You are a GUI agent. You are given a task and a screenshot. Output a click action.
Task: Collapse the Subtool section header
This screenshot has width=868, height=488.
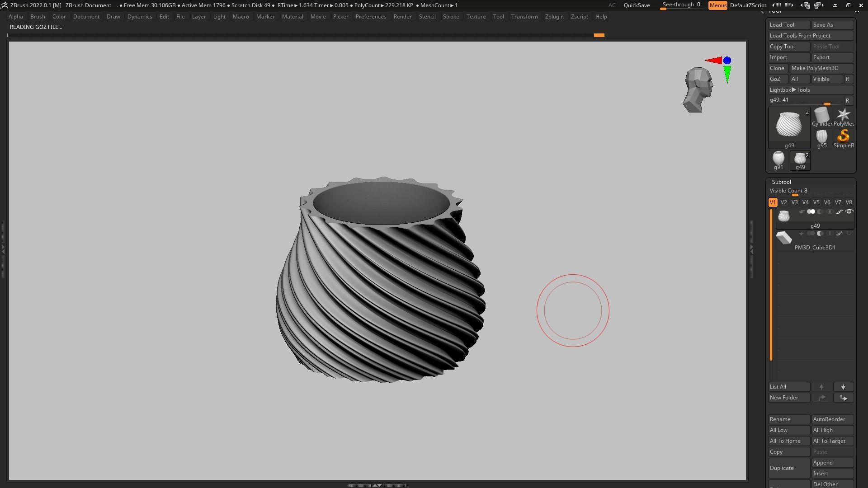[x=781, y=182]
